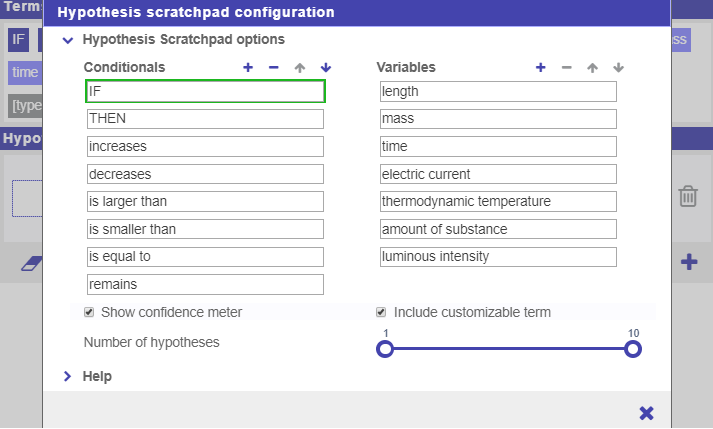Close the configuration dialog with X

(646, 412)
